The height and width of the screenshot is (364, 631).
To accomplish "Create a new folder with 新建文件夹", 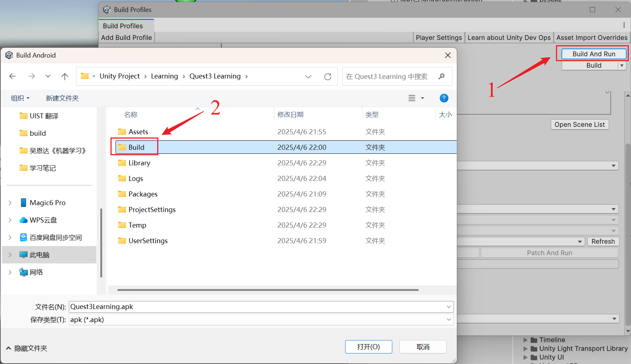I will [62, 98].
